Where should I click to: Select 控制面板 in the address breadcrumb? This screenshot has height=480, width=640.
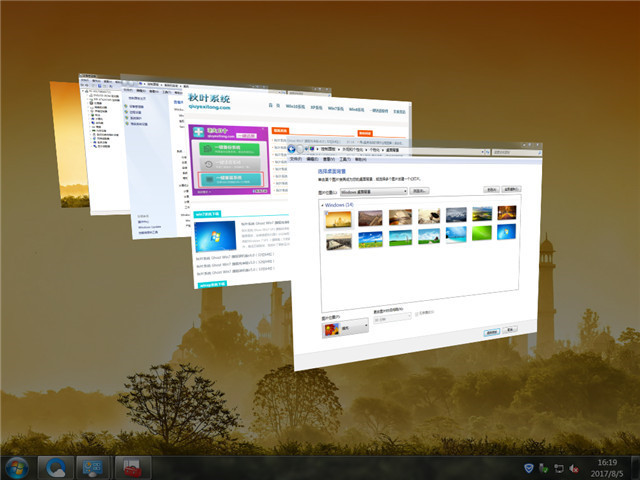coord(327,150)
